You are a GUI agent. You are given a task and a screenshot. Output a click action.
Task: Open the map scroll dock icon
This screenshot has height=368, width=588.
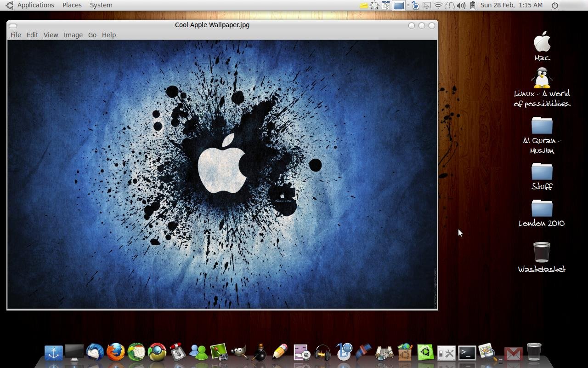click(x=384, y=353)
